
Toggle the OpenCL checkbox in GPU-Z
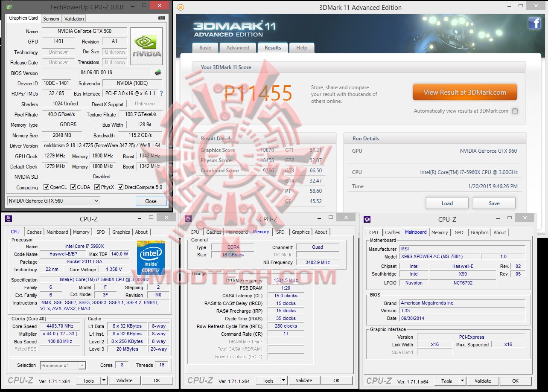[47, 187]
